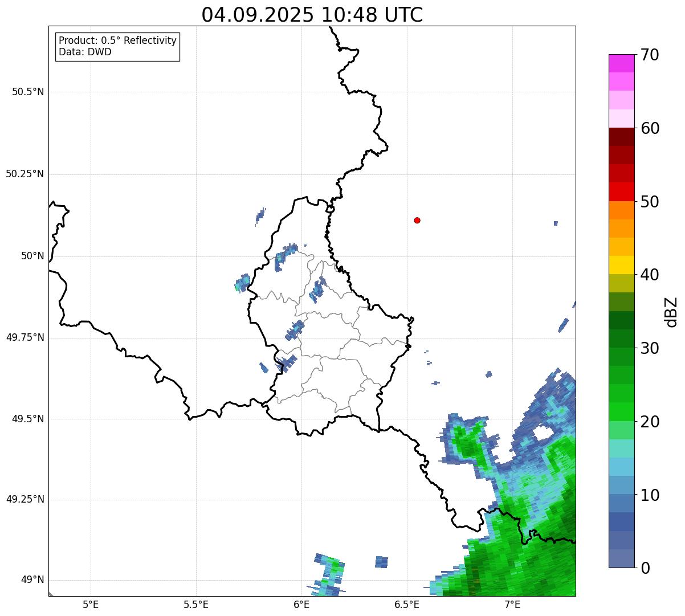Click the colorbar tick label "50"
This screenshot has height=616, width=685.
pos(650,202)
